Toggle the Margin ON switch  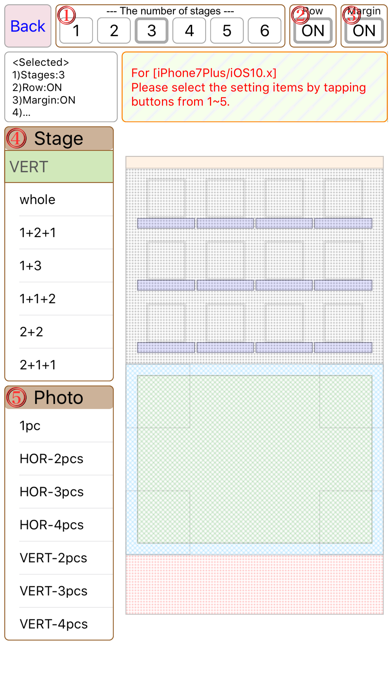click(364, 31)
